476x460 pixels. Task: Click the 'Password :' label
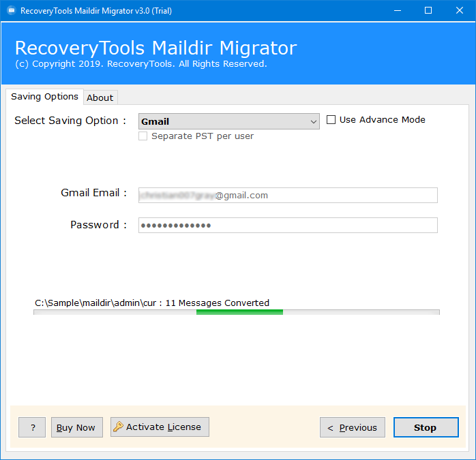99,225
